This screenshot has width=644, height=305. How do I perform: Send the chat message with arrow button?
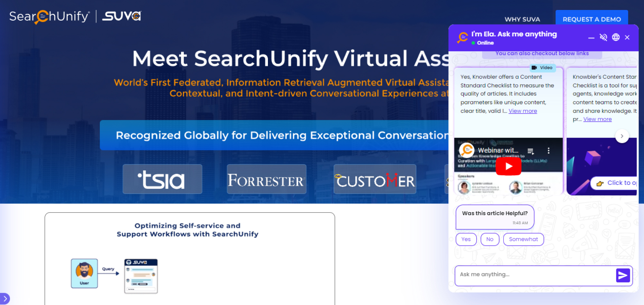pyautogui.click(x=623, y=275)
